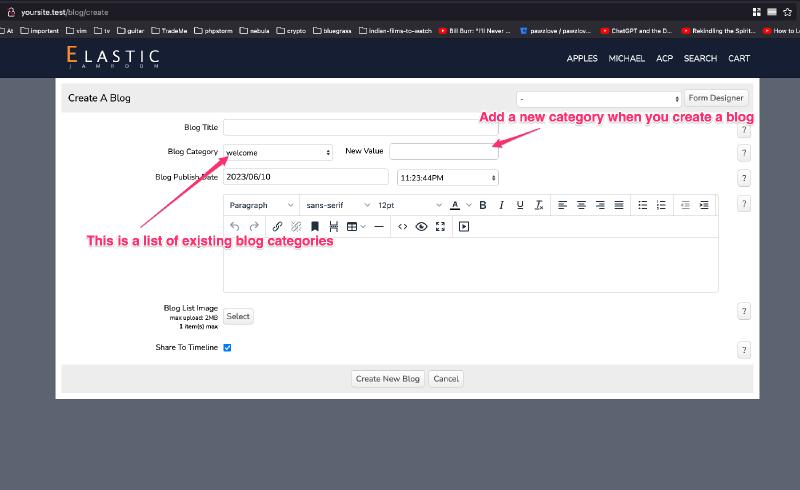The image size is (800, 490).
Task: Click the Create New Blog button
Action: pos(389,379)
